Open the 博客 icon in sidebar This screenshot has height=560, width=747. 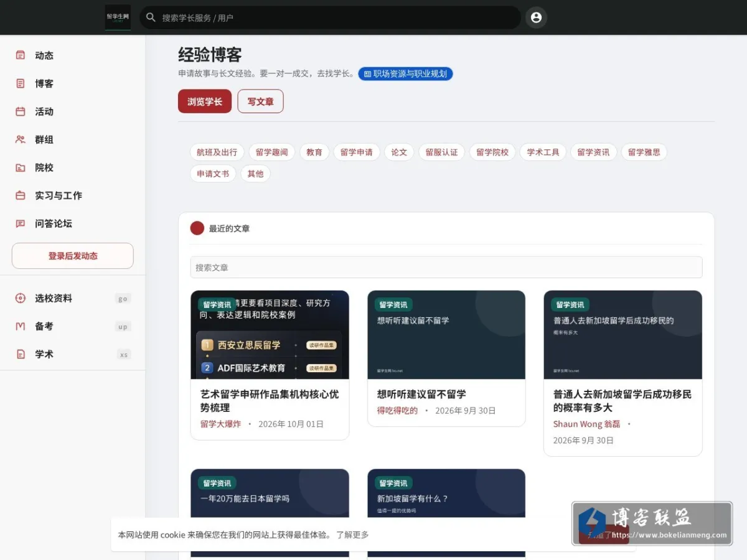pyautogui.click(x=21, y=83)
